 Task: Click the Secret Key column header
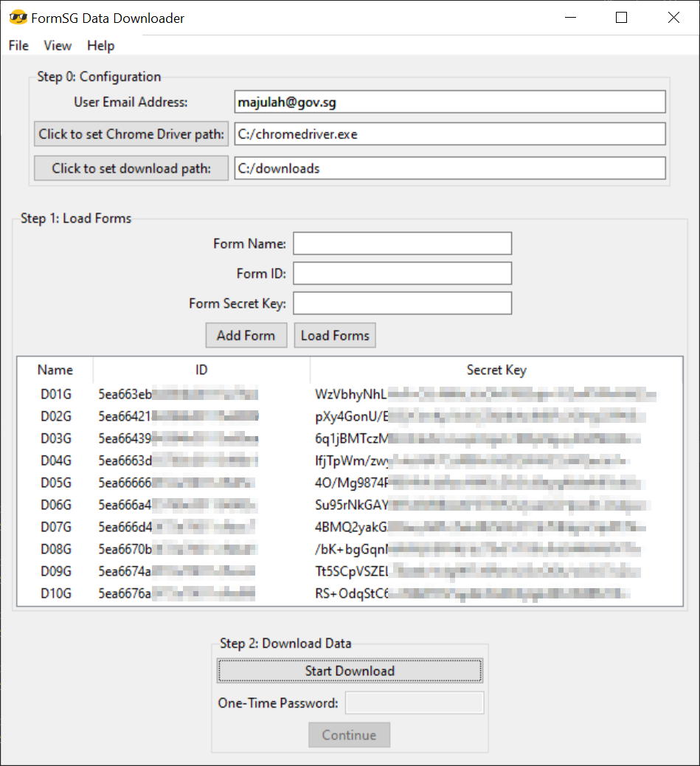(496, 370)
